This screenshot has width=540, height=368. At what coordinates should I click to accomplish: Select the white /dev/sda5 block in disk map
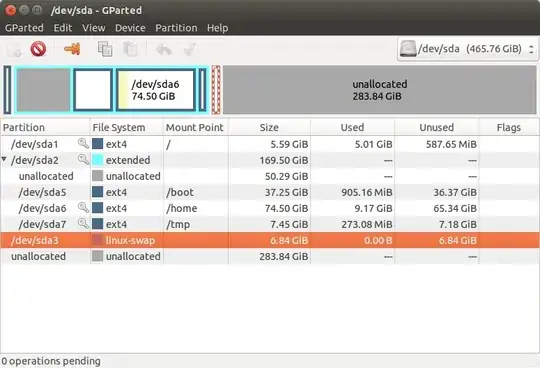[x=93, y=90]
